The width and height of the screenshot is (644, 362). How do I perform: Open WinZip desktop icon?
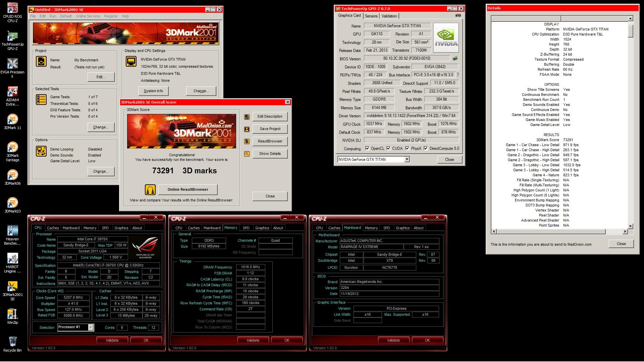click(12, 316)
